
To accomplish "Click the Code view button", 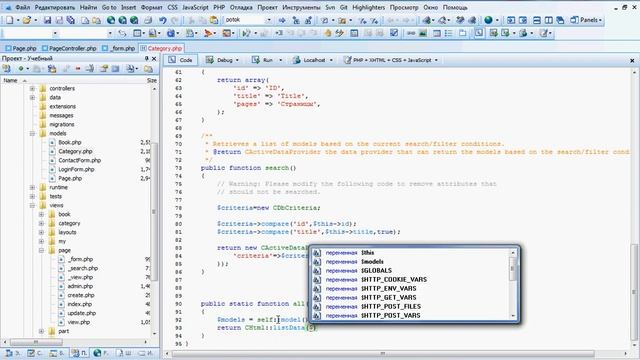I will click(180, 60).
